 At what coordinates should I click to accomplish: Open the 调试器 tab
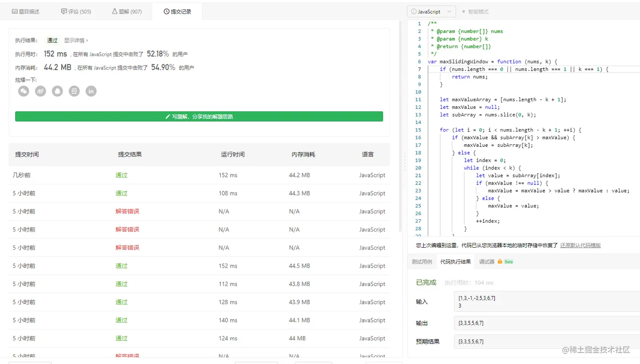coord(487,262)
